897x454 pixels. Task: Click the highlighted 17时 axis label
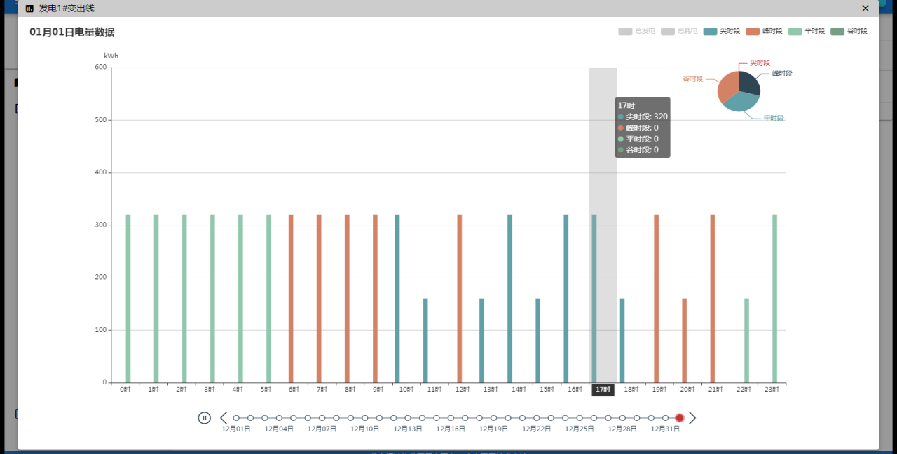[x=603, y=390]
